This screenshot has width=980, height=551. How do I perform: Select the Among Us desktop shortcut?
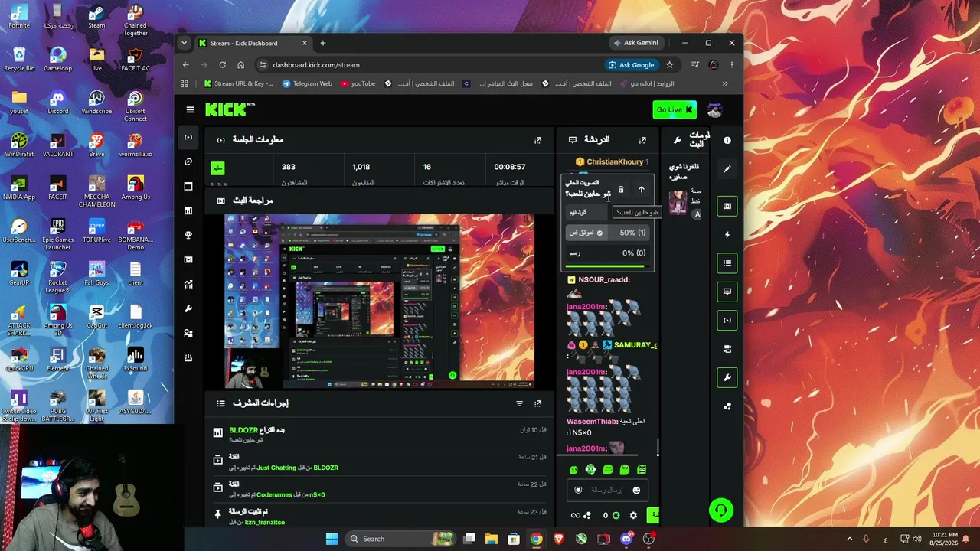[136, 188]
